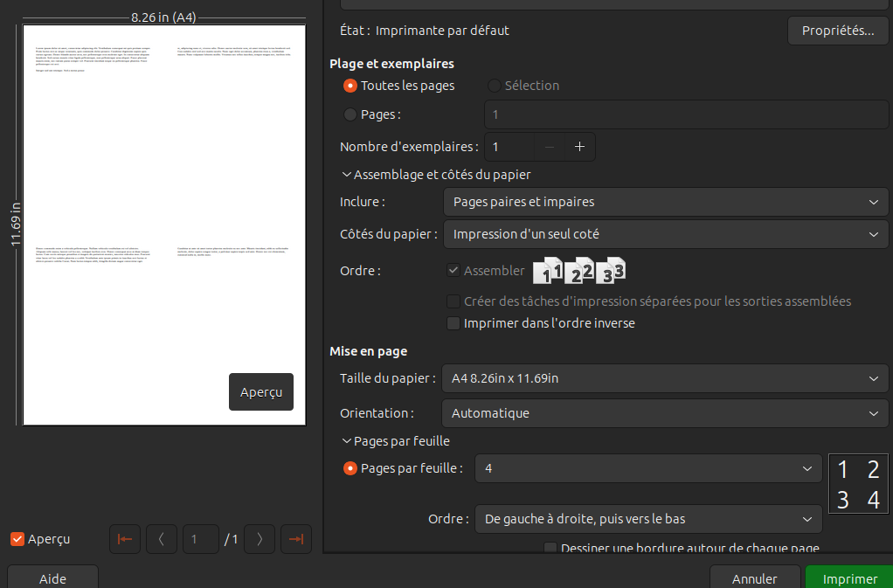Uncheck the Aperçu preview checkbox

click(17, 539)
